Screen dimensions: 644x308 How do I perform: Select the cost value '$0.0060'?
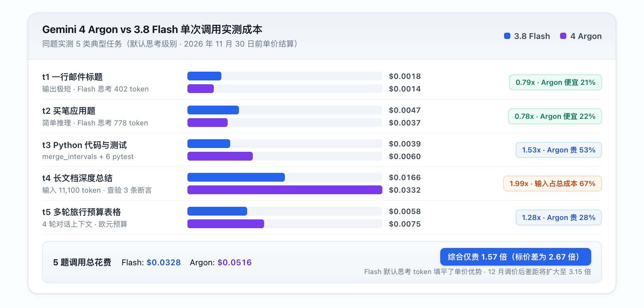(x=405, y=156)
